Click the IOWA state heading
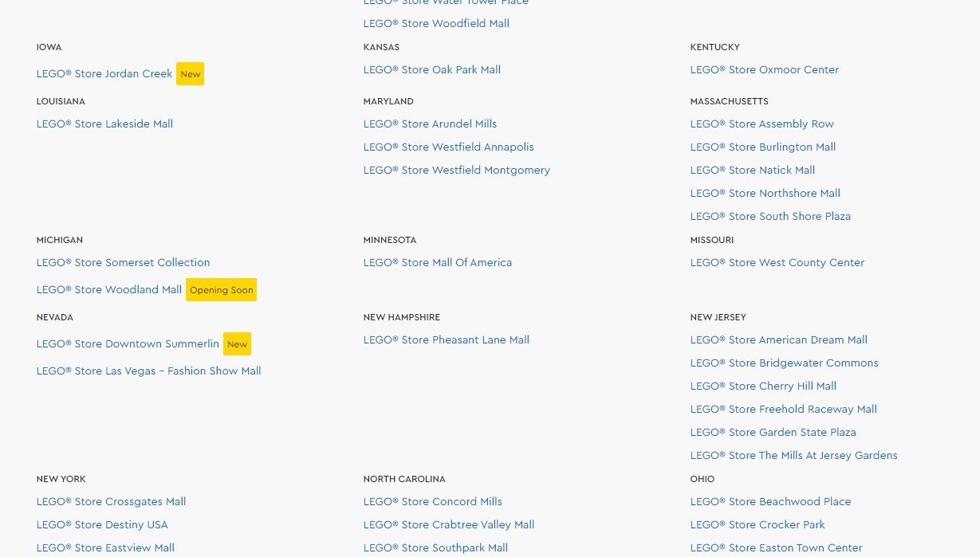 [49, 47]
